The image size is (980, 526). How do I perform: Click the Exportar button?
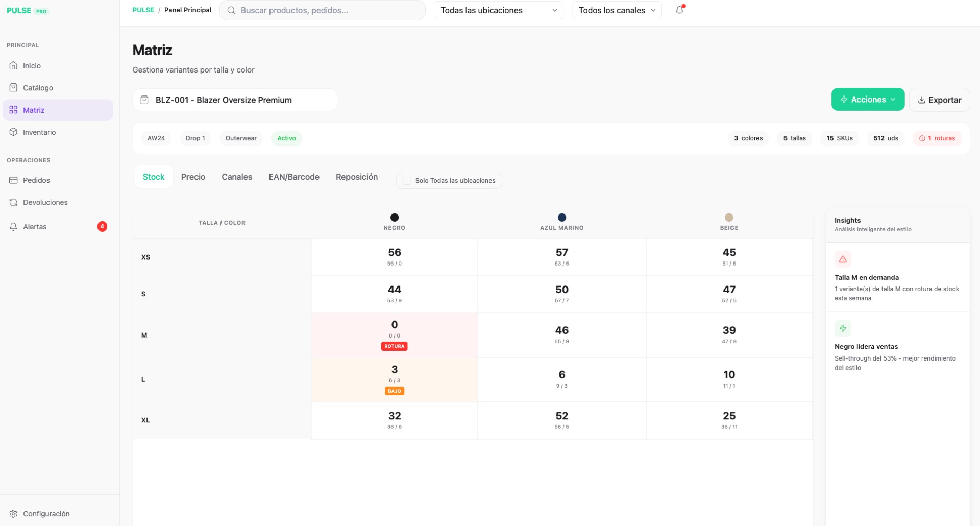940,100
